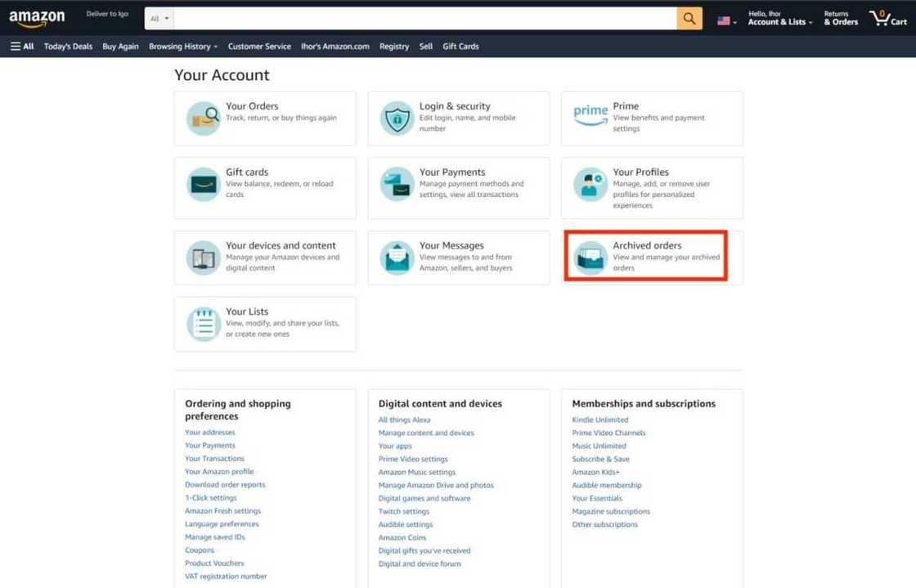Image resolution: width=916 pixels, height=588 pixels.
Task: Open the Login & security card title
Action: coord(455,106)
